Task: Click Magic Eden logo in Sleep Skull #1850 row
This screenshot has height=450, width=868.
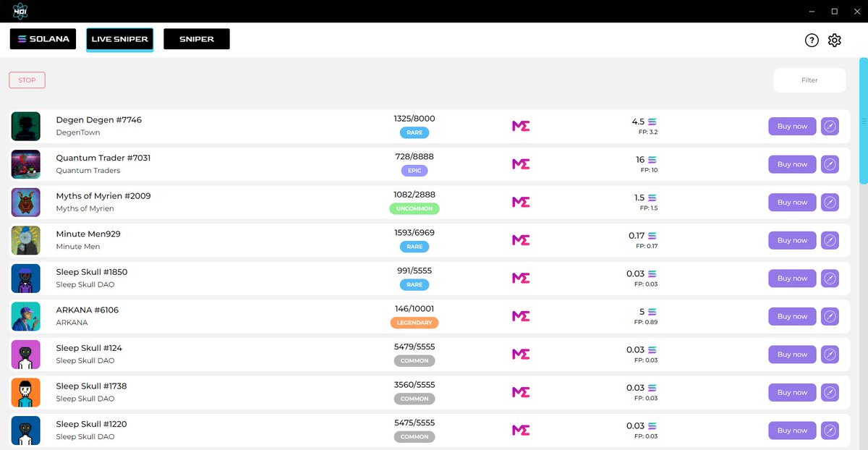Action: pyautogui.click(x=521, y=278)
